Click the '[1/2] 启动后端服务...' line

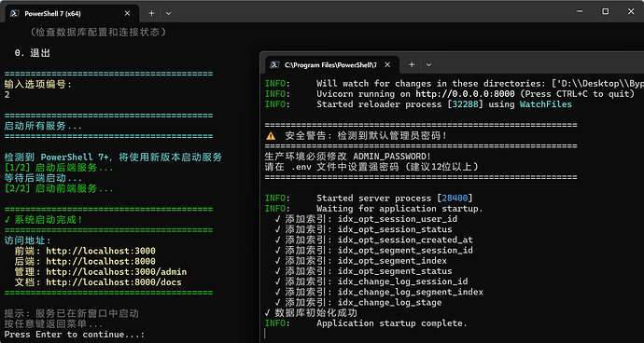(59, 168)
